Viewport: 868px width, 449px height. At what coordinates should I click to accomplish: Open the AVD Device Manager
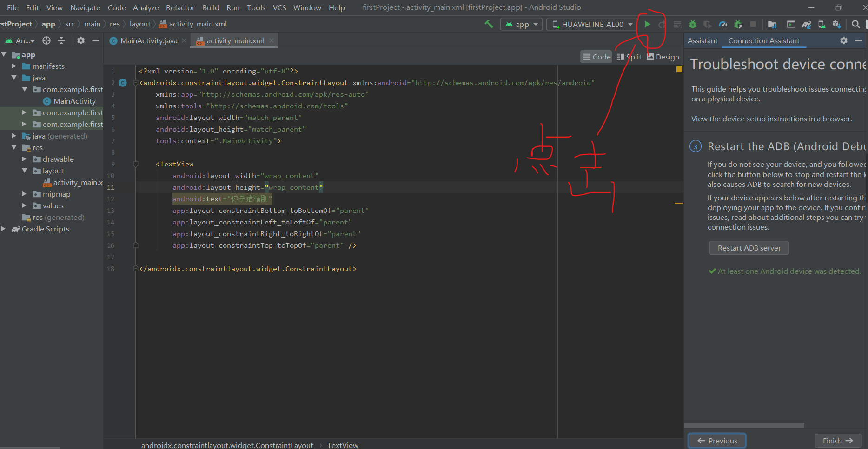[821, 24]
